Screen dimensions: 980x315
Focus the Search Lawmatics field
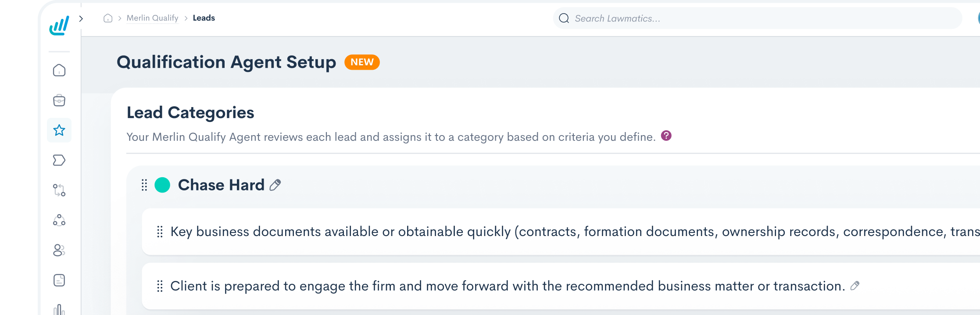click(x=758, y=18)
